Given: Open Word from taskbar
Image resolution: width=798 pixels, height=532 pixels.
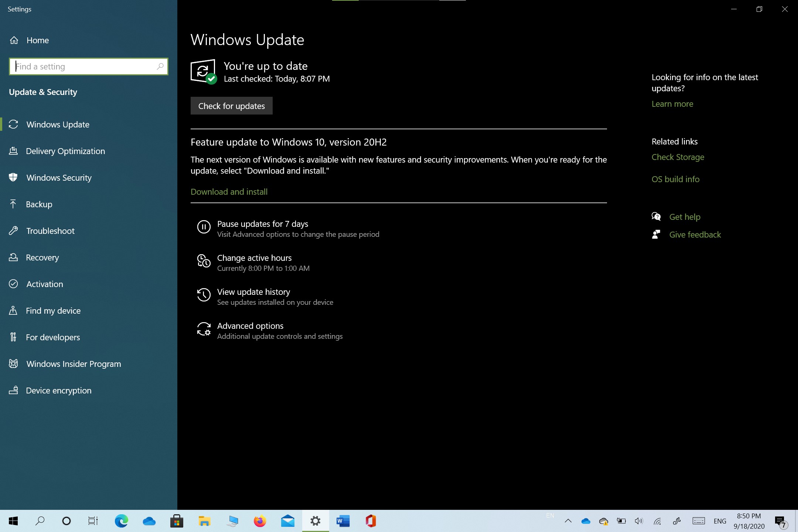Looking at the screenshot, I should pyautogui.click(x=343, y=521).
